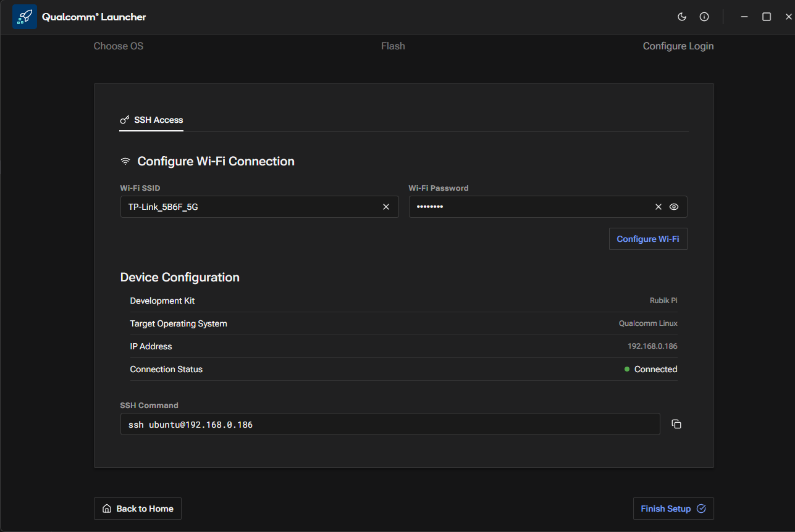Click inside the Wi-Fi SSID input field
This screenshot has height=532, width=795.
point(247,207)
